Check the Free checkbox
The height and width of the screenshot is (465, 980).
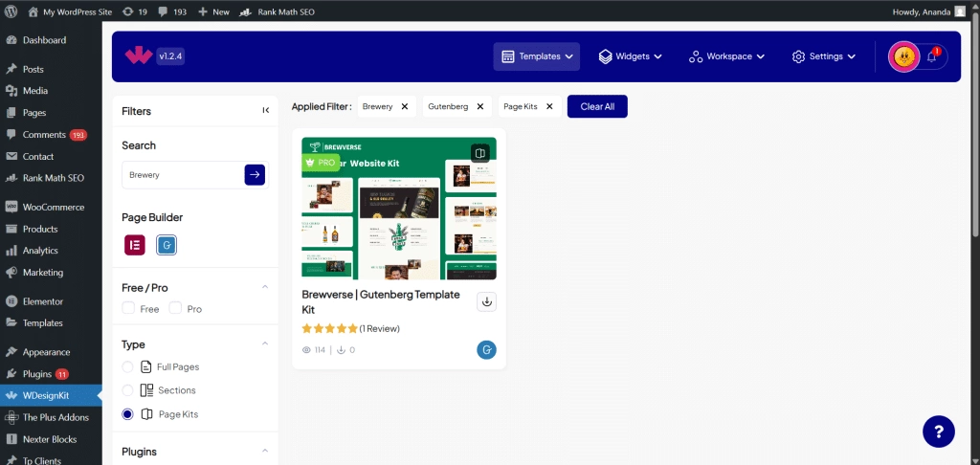tap(128, 308)
